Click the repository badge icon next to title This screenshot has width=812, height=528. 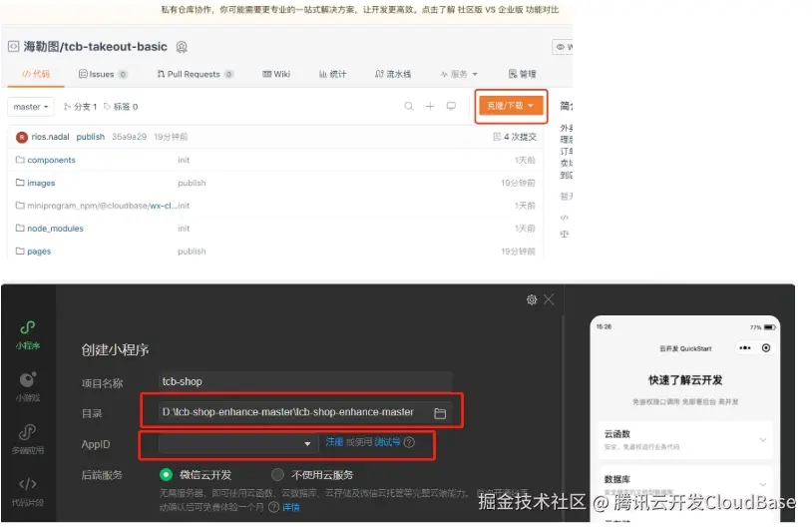pos(182,47)
